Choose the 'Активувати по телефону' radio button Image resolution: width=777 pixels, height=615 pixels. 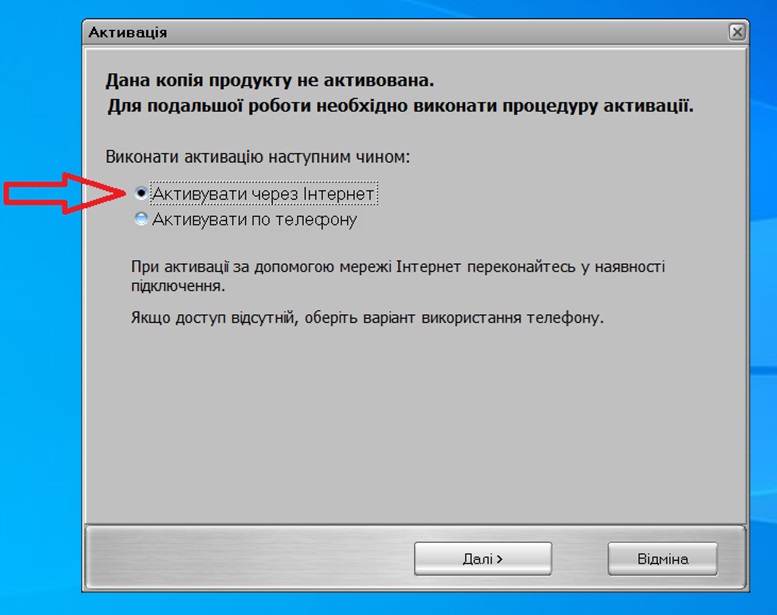(141, 219)
